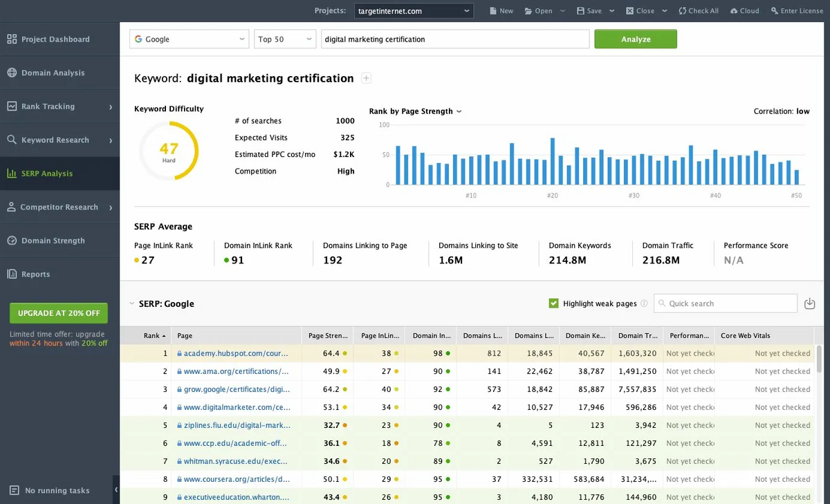830x504 pixels.
Task: Open www.ccp.edu/academic-off link
Action: click(235, 443)
